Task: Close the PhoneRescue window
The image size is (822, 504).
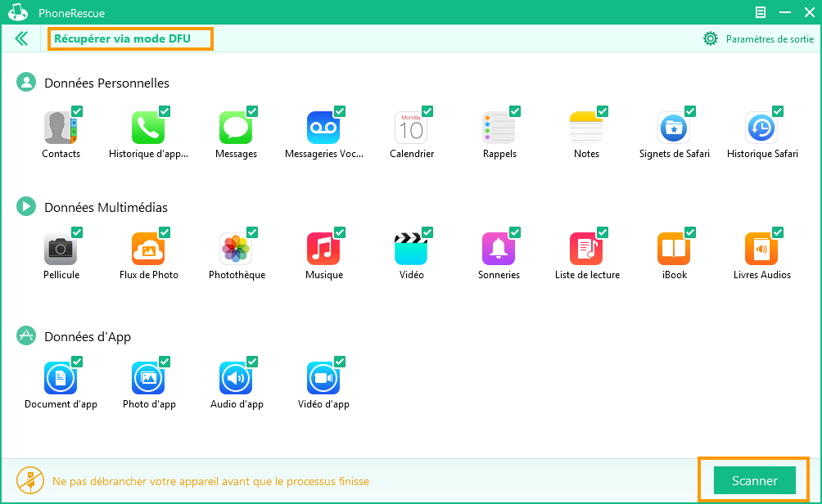Action: (810, 12)
